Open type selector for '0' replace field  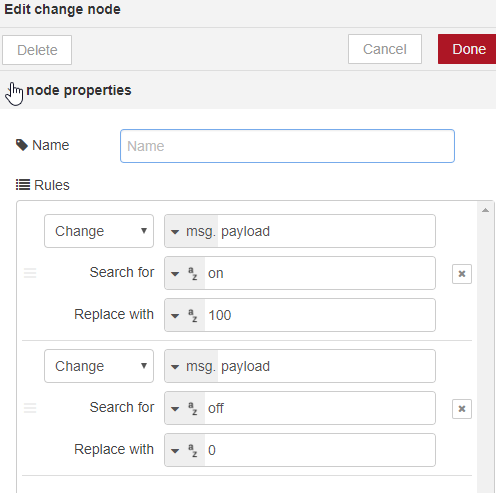185,450
